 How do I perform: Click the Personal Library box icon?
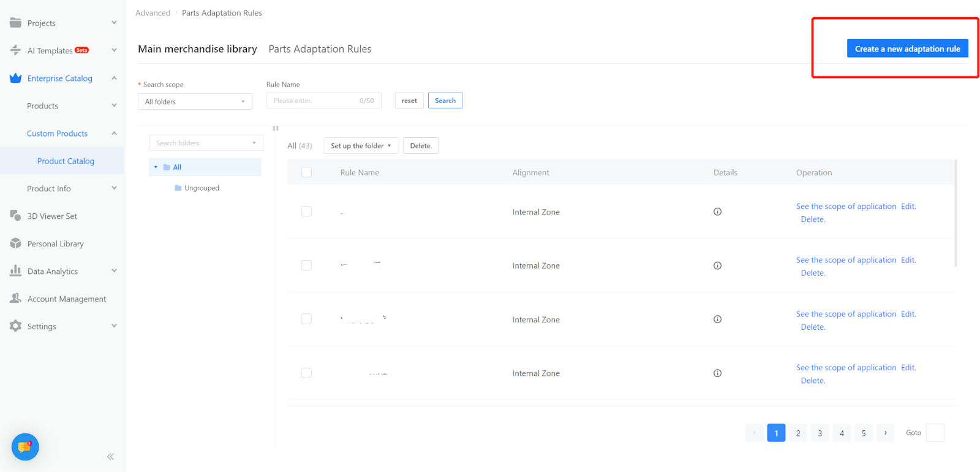coord(16,243)
